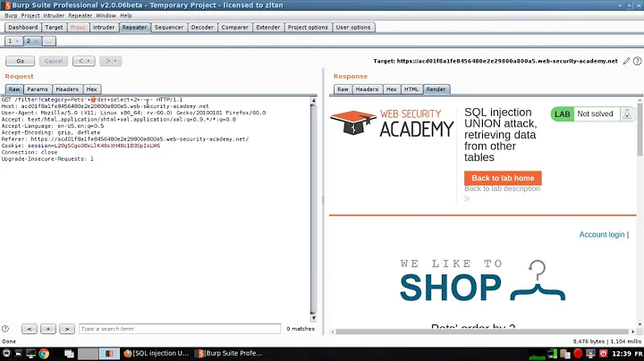The image size is (644, 361).
Task: Switch to the Dashboard tab
Action: (x=23, y=27)
